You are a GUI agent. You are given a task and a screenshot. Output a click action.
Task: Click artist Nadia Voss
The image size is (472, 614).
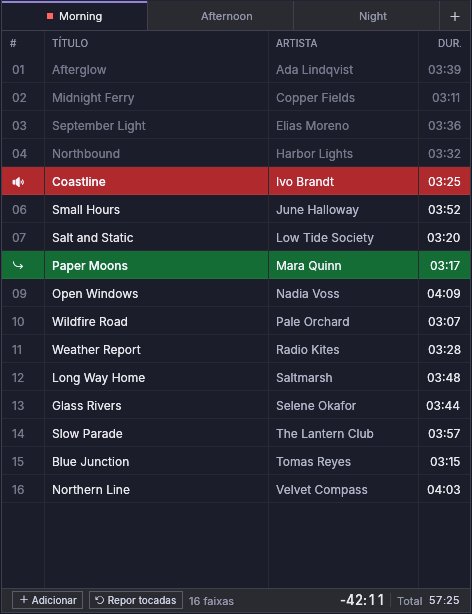click(x=307, y=294)
